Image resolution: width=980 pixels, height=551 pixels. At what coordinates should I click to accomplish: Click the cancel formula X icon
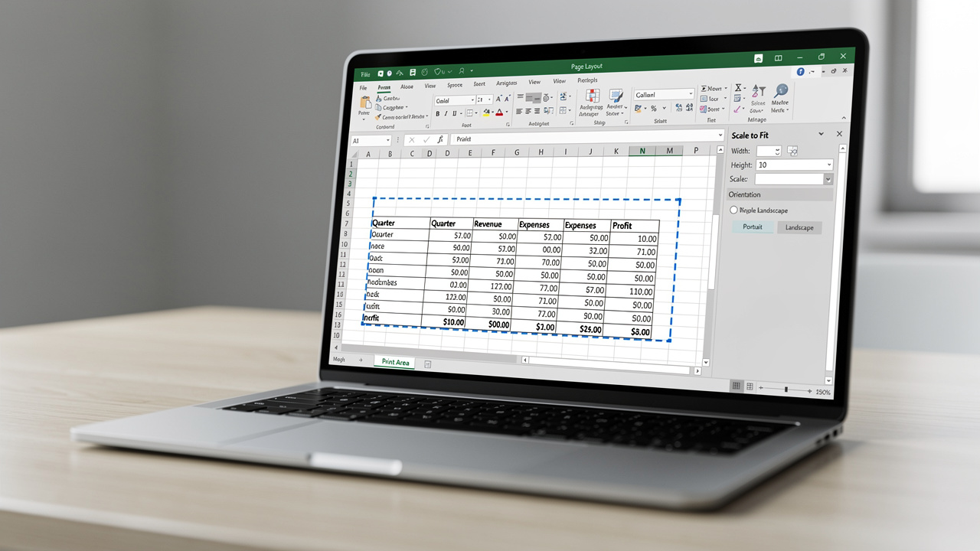click(411, 140)
